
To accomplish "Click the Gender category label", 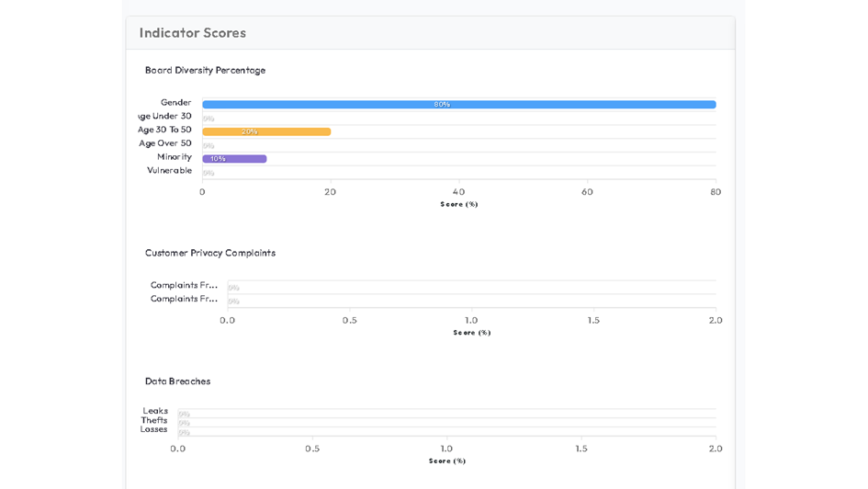I will tap(175, 103).
